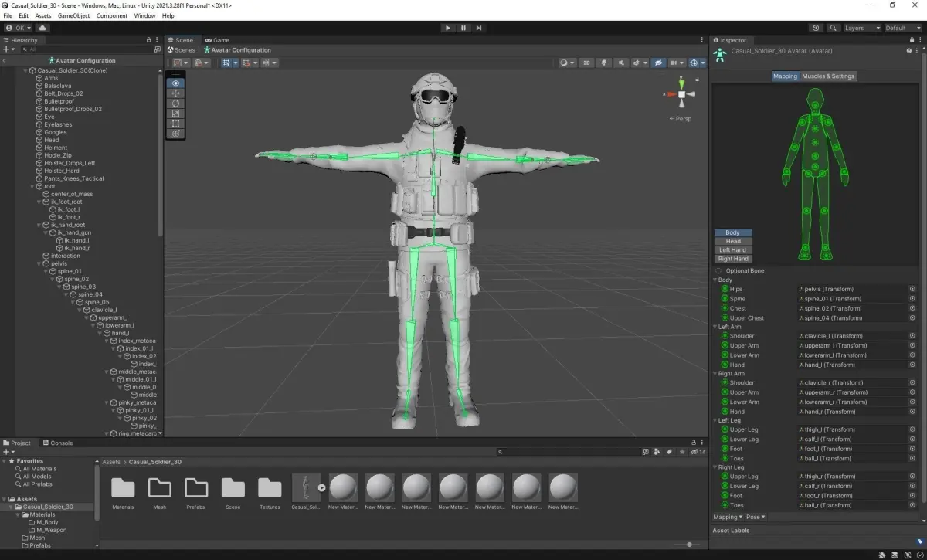Screen dimensions: 927x560
Task: Click the Play button
Action: pos(447,28)
